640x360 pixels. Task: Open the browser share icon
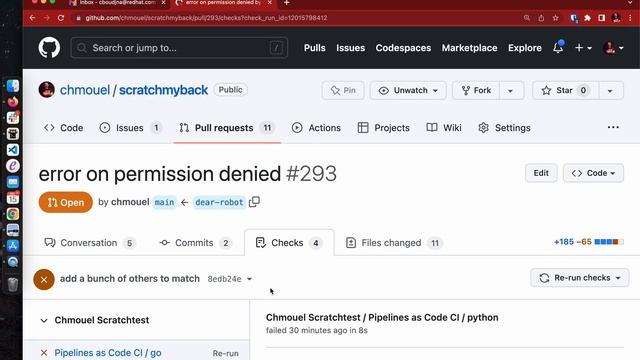coord(541,18)
